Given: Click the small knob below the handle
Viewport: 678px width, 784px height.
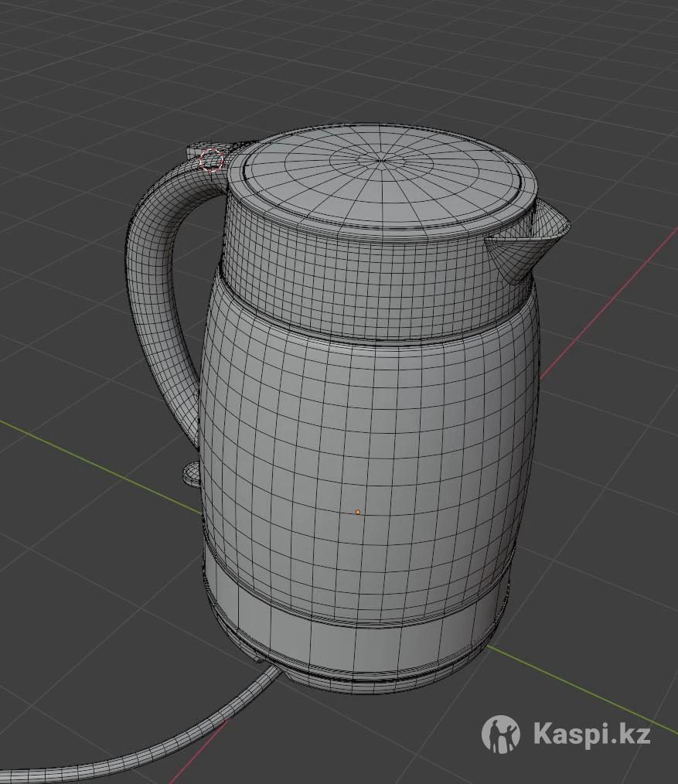Looking at the screenshot, I should click(x=190, y=473).
